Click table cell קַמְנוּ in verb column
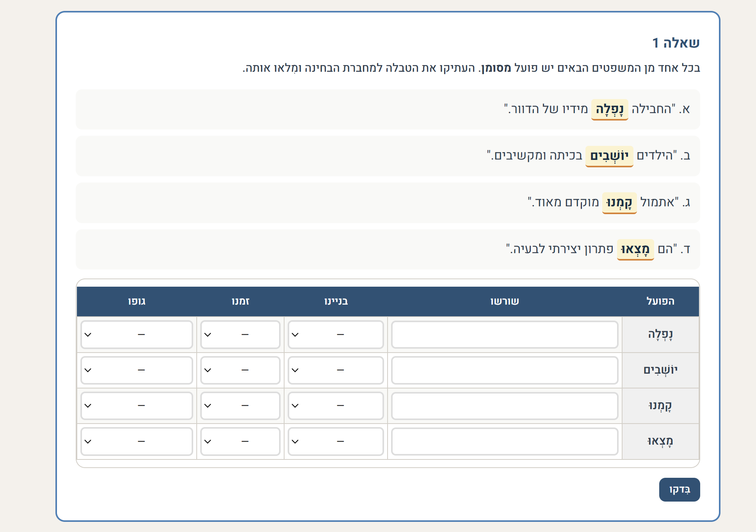 (x=660, y=406)
